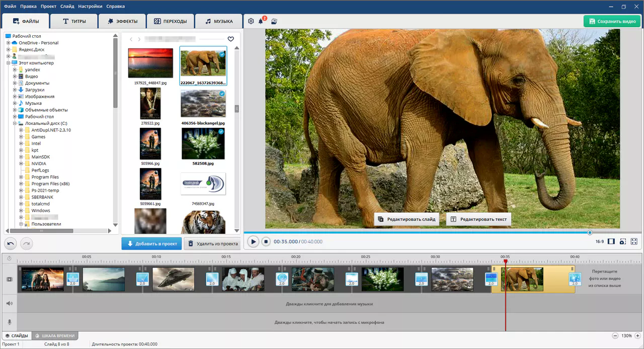The image size is (644, 349).
Task: Take a snapshot of the preview frame
Action: click(x=622, y=242)
